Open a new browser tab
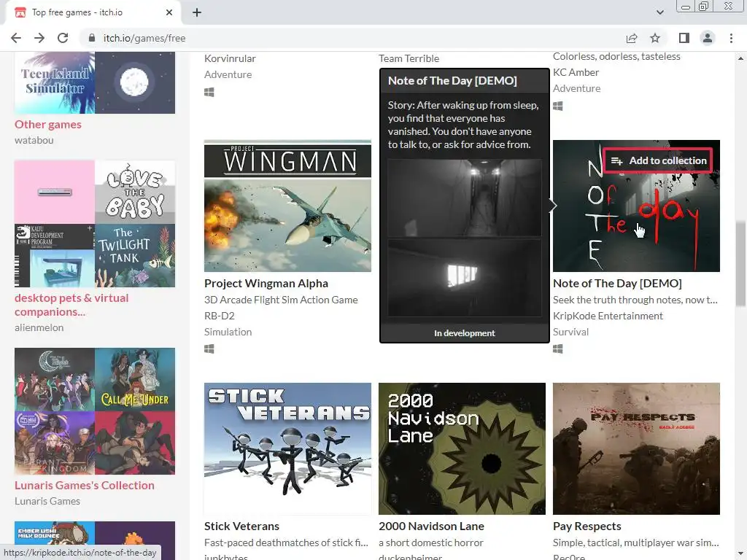Screen dimensions: 747x560 point(197,12)
